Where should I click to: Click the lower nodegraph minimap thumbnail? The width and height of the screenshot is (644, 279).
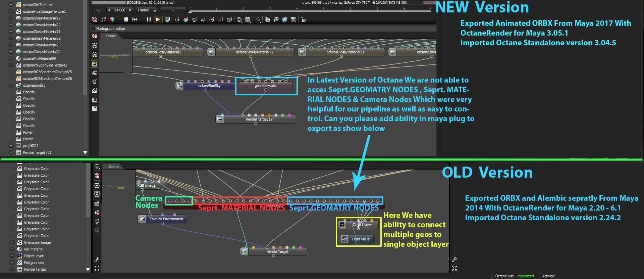(119, 187)
